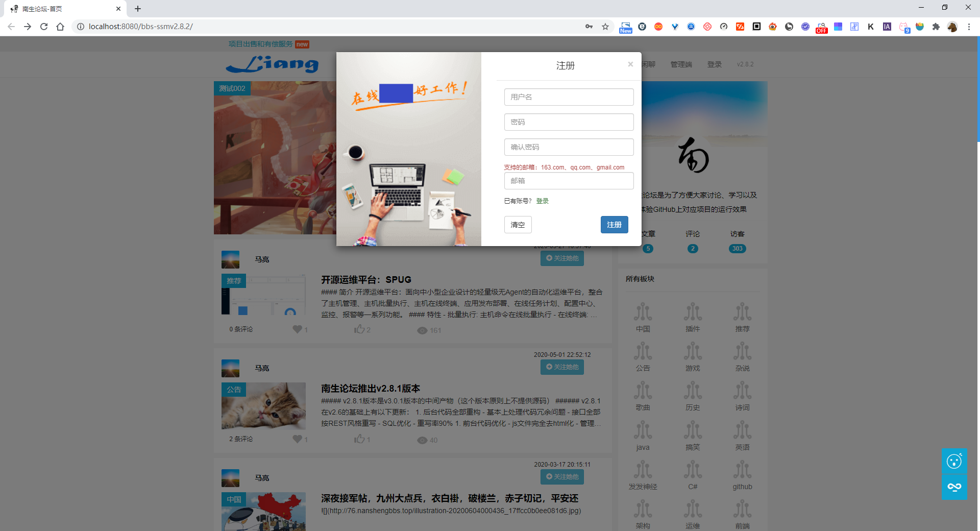Image resolution: width=980 pixels, height=531 pixels.
Task: Click the kitten thumbnail on v2.8.1 post
Action: (x=263, y=406)
